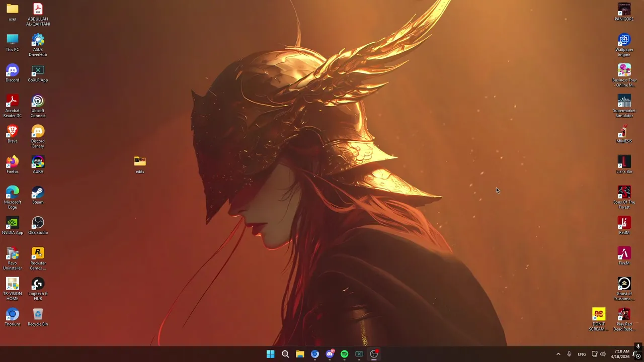Viewport: 644px width, 362px height.
Task: Open Spotify from the taskbar
Action: tap(344, 354)
